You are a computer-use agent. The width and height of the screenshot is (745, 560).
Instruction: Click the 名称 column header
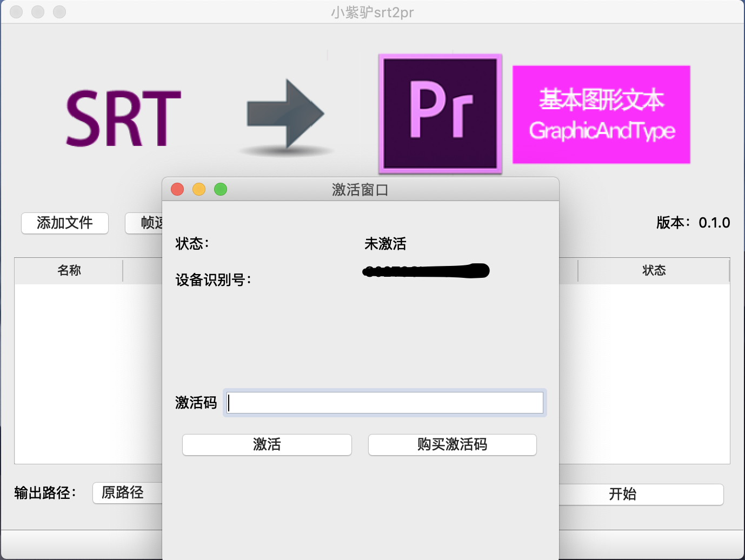coord(69,270)
